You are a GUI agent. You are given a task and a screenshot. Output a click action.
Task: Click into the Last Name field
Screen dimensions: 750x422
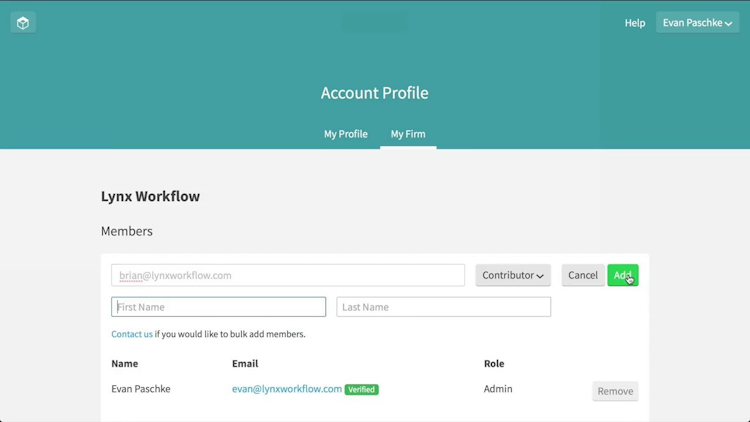[x=443, y=307]
